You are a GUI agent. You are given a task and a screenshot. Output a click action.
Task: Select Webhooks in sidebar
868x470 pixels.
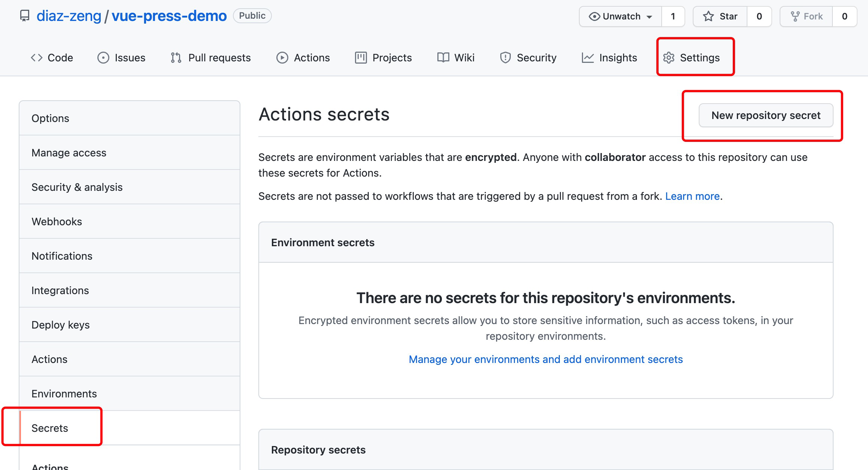click(130, 222)
